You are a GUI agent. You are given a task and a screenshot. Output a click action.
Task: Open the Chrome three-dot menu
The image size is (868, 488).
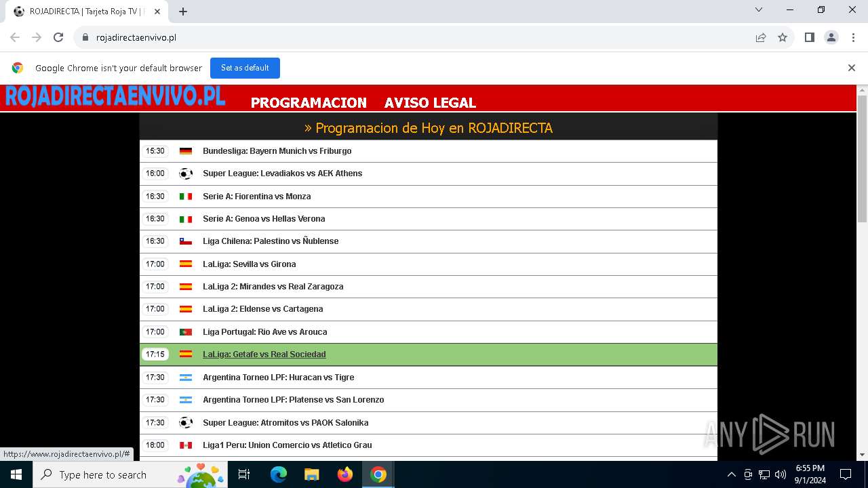click(852, 37)
